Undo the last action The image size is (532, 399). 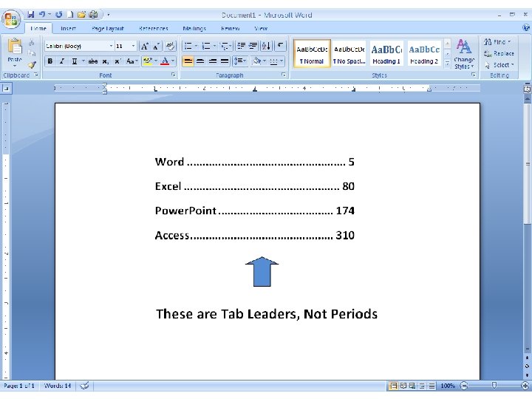[x=42, y=15]
